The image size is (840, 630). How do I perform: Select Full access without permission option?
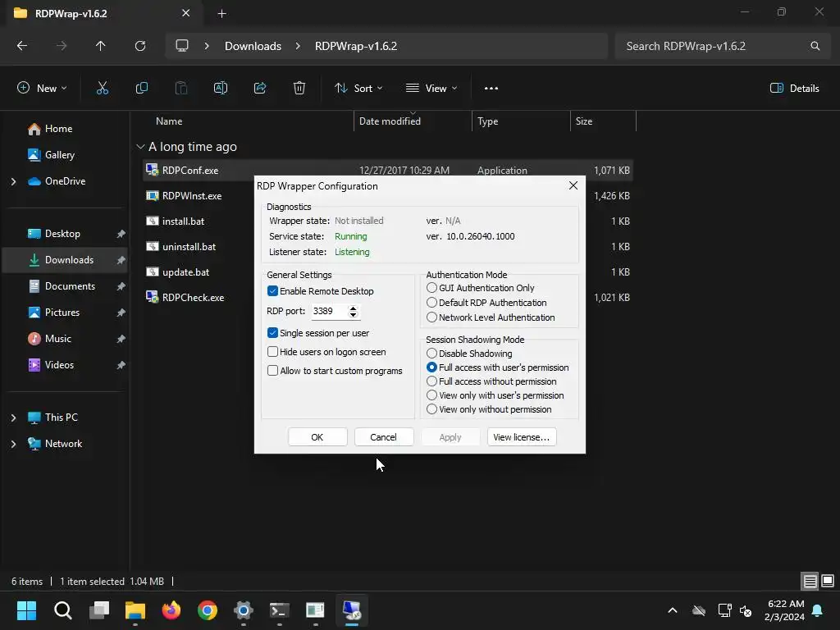[431, 381]
